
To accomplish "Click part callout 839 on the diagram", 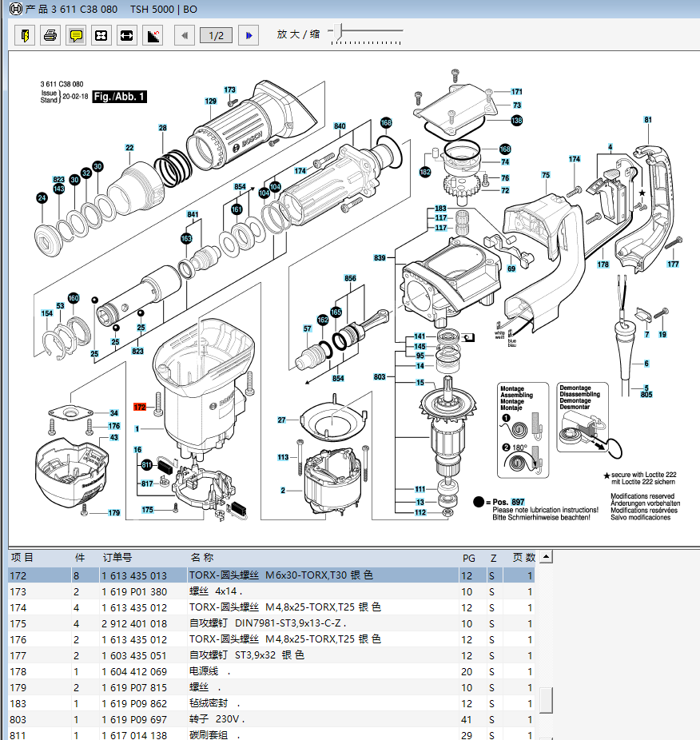I will coord(380,257).
